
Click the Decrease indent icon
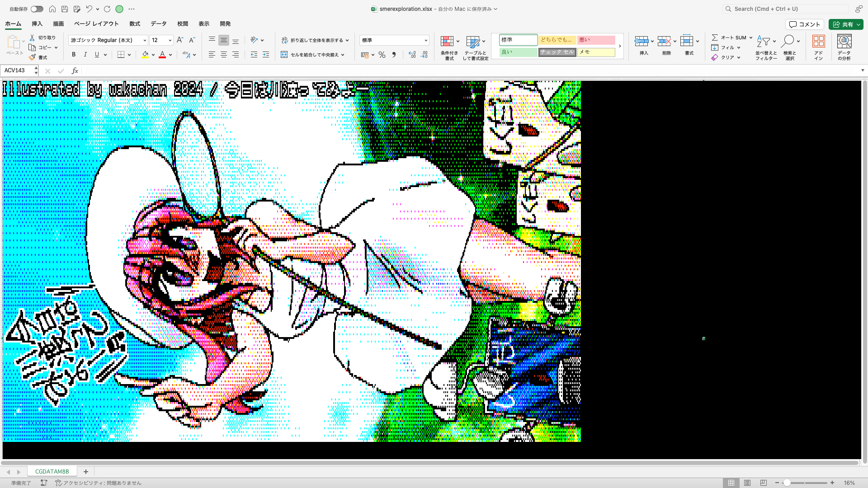[254, 55]
